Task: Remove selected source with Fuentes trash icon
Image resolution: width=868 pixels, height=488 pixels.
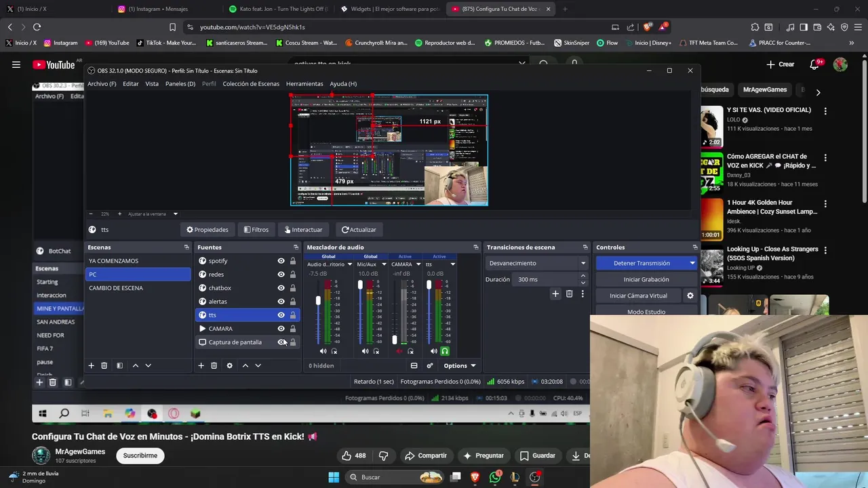Action: 214,365
